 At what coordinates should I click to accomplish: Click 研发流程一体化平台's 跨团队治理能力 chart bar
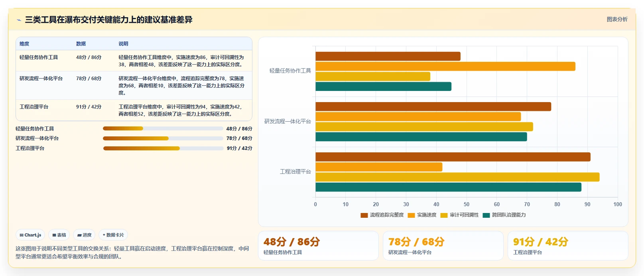[421, 137]
